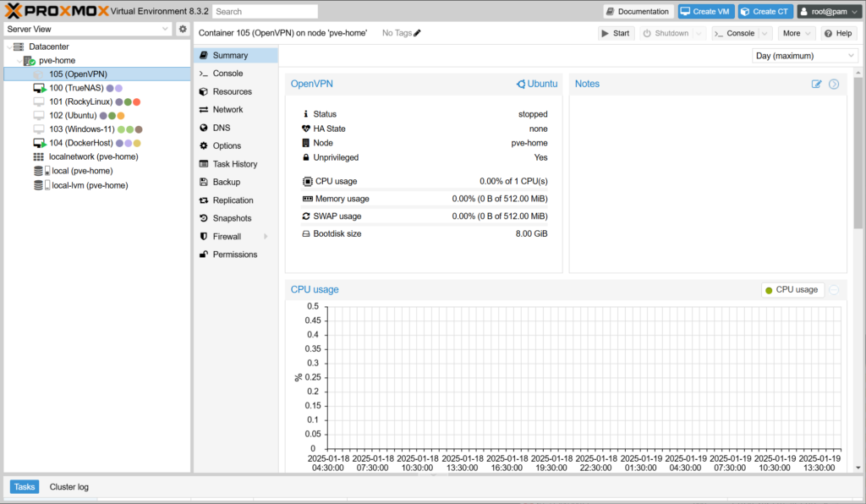Collapse the CPU usage chart panel
Viewport: 866px width, 504px height.
pyautogui.click(x=834, y=289)
